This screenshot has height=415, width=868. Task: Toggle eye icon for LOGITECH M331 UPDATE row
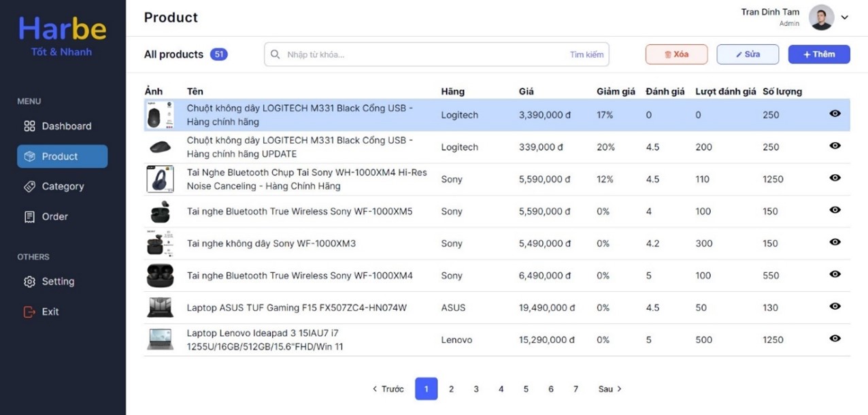(x=835, y=146)
